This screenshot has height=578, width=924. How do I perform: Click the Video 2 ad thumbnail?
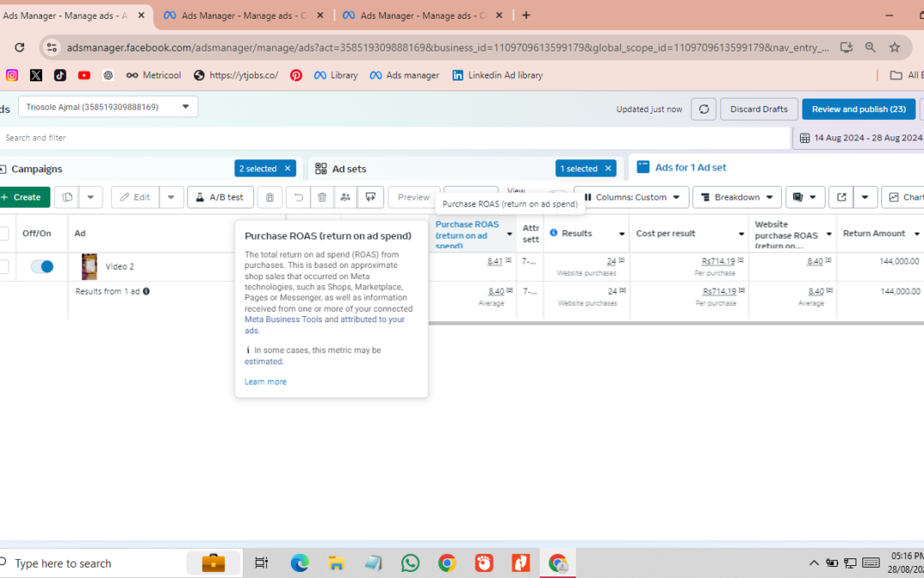coord(89,266)
